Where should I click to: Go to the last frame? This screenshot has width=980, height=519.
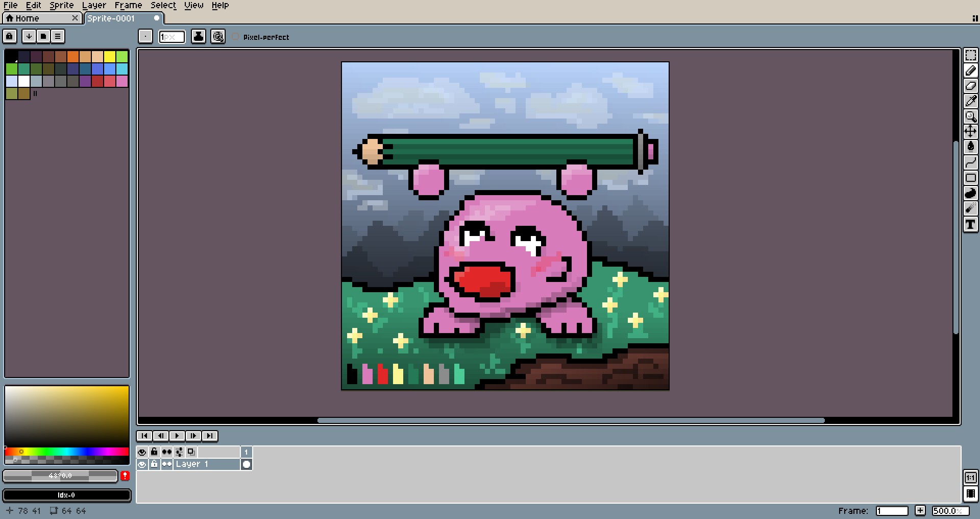tap(210, 436)
